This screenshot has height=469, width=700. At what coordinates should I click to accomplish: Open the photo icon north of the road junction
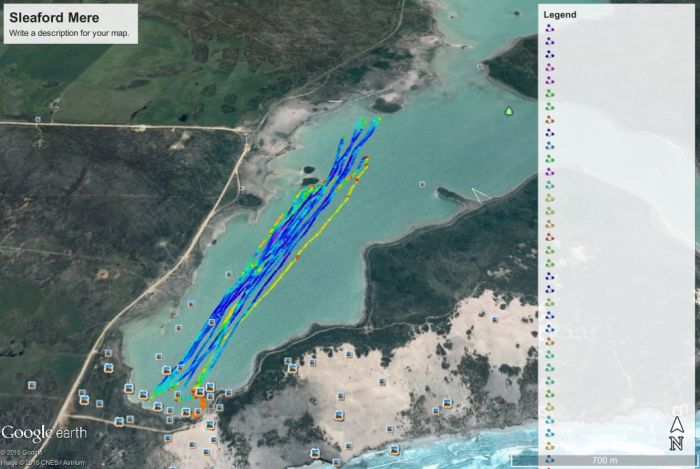(38, 119)
